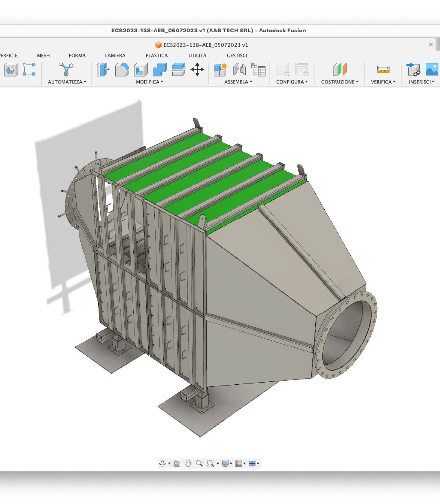The width and height of the screenshot is (440, 504).
Task: Click the Display Settings monitor icon
Action: [x=225, y=463]
